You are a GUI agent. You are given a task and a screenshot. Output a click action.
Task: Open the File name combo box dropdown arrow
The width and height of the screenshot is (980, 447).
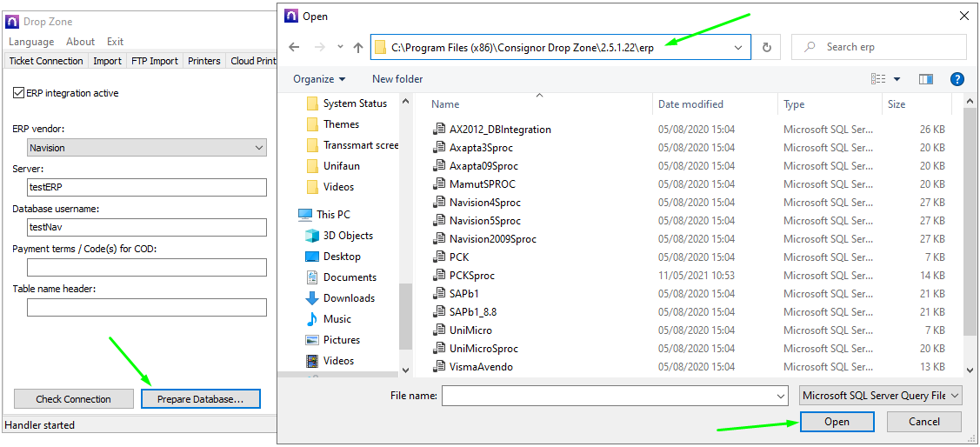pos(781,396)
